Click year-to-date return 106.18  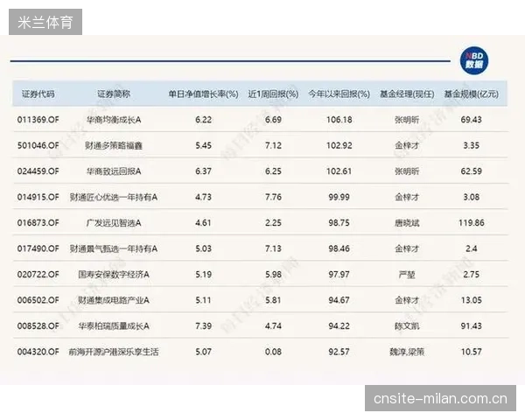point(339,120)
